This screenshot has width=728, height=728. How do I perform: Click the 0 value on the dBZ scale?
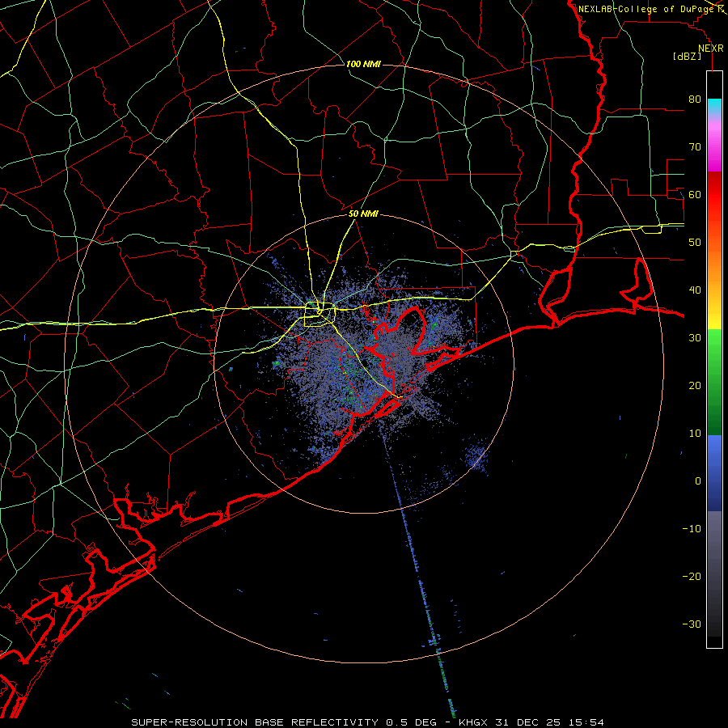click(x=697, y=481)
